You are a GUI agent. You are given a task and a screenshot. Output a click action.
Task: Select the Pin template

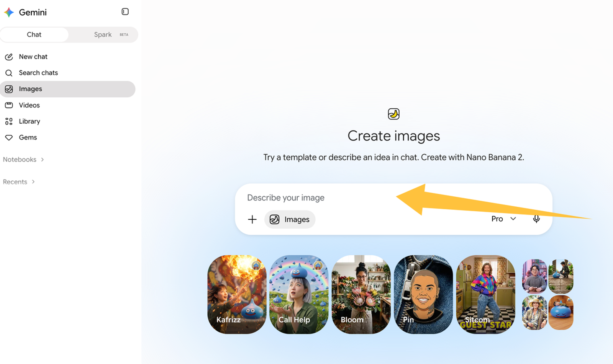click(423, 294)
